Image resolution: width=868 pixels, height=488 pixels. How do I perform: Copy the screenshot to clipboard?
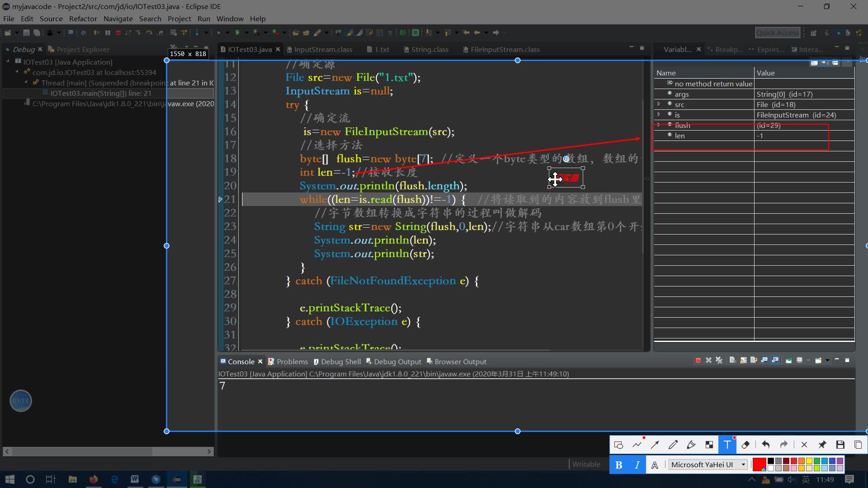[858, 445]
